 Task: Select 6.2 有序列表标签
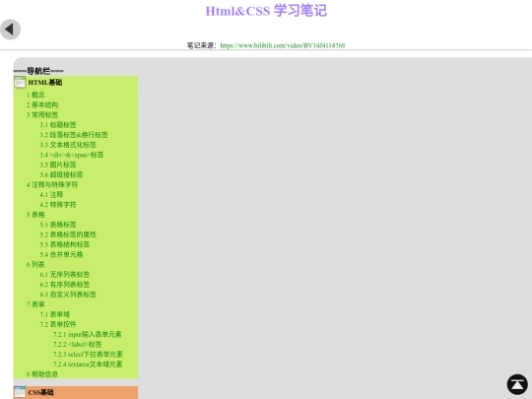click(64, 285)
